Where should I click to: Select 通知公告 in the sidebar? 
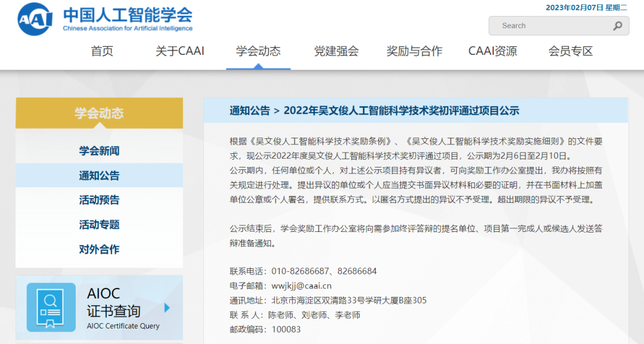[x=100, y=175]
